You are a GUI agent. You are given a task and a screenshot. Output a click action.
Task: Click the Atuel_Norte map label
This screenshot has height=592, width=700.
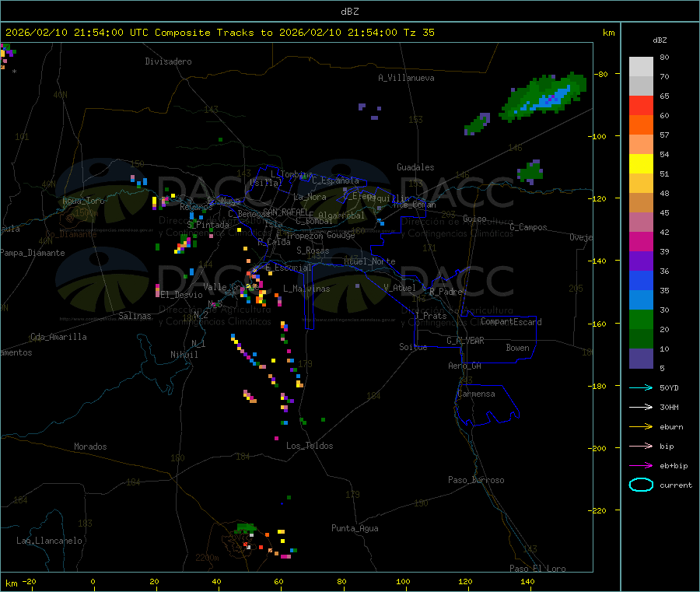369,261
